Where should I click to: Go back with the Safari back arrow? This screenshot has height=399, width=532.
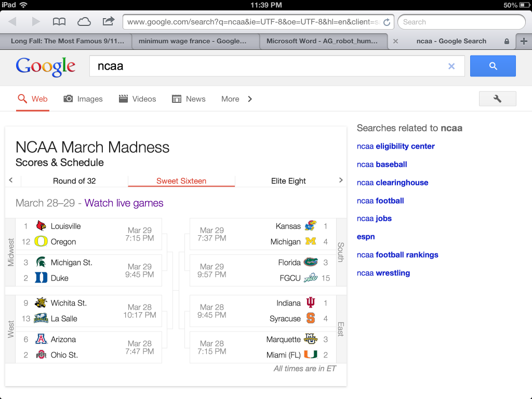pos(12,22)
